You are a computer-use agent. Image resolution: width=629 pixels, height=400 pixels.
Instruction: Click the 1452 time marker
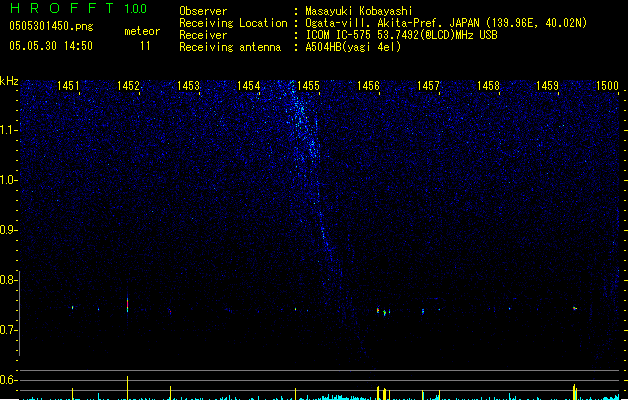point(128,86)
